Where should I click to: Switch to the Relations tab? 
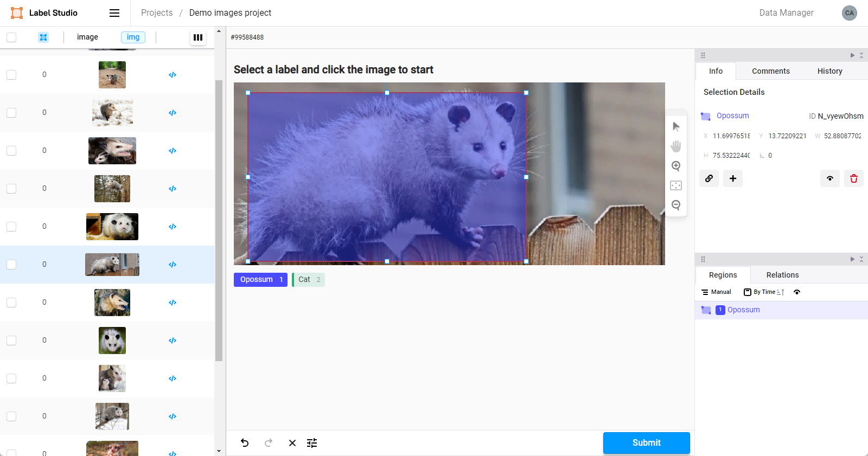pyautogui.click(x=782, y=275)
